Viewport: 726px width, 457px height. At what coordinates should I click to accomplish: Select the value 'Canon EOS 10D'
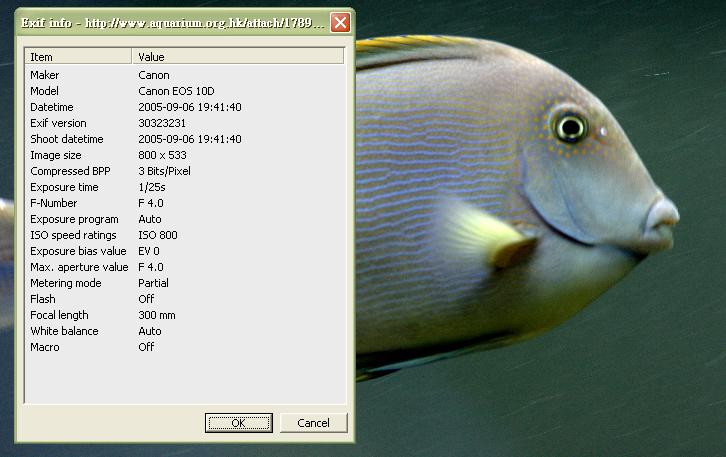(176, 91)
